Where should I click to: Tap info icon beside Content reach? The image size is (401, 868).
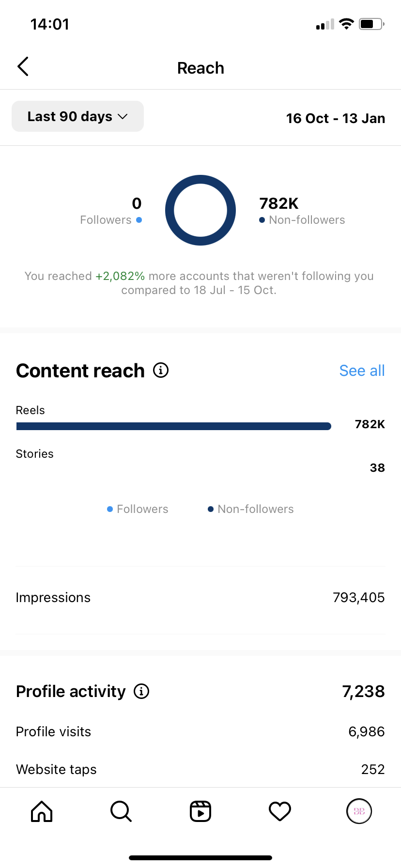(161, 371)
